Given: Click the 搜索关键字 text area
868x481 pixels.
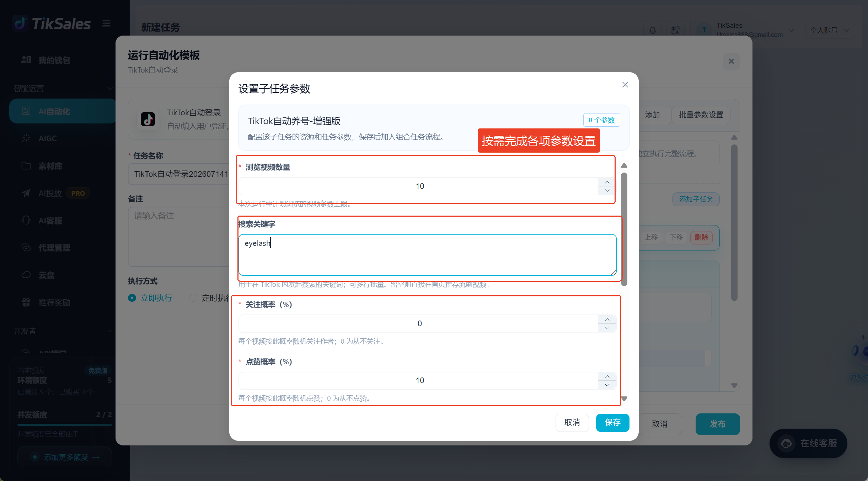Looking at the screenshot, I should click(x=428, y=255).
